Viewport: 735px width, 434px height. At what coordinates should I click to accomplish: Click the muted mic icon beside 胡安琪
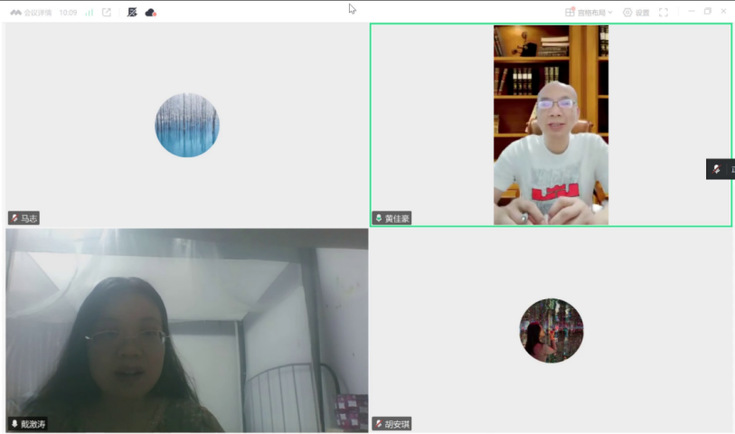(379, 424)
